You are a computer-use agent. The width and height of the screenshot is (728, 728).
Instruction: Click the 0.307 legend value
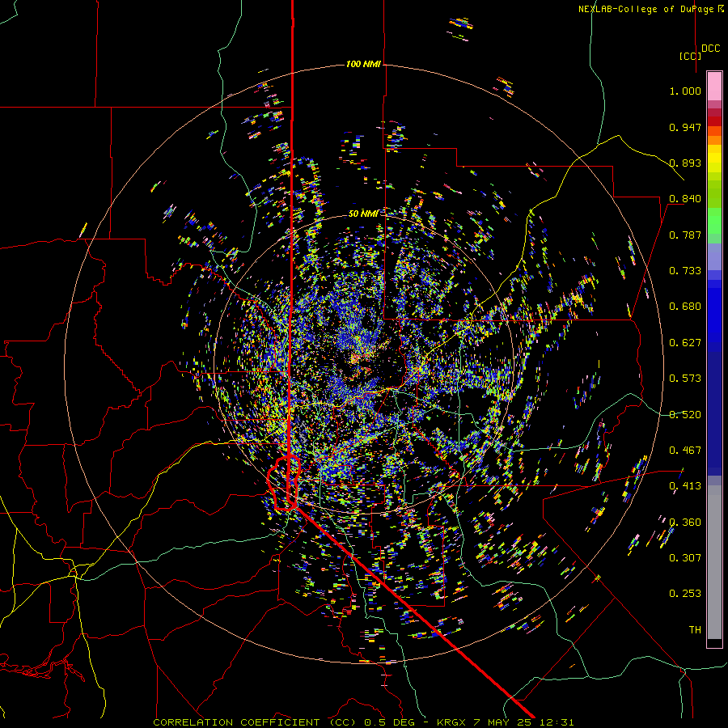click(x=685, y=558)
